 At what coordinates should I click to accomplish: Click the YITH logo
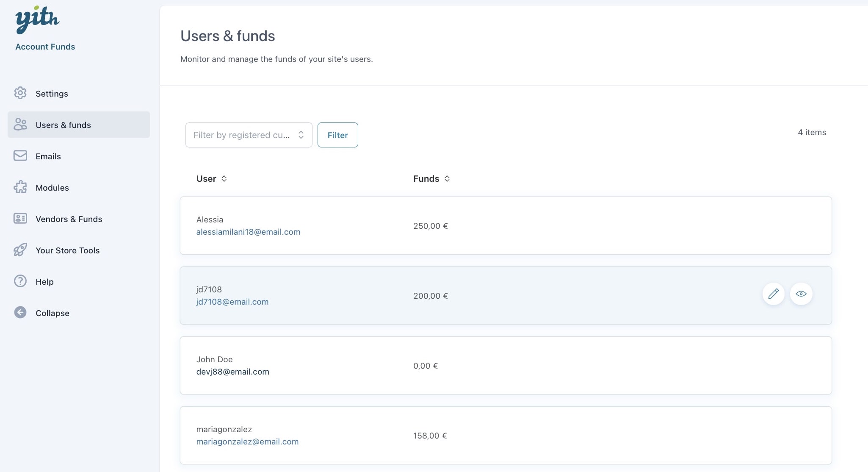pos(37,19)
